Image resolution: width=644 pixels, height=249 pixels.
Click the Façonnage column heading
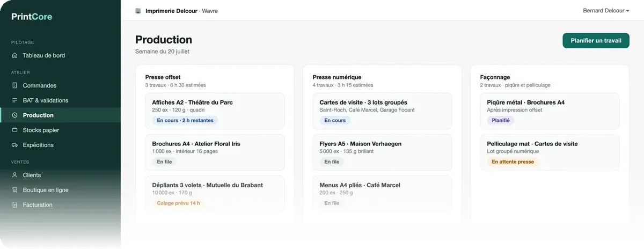pos(495,77)
